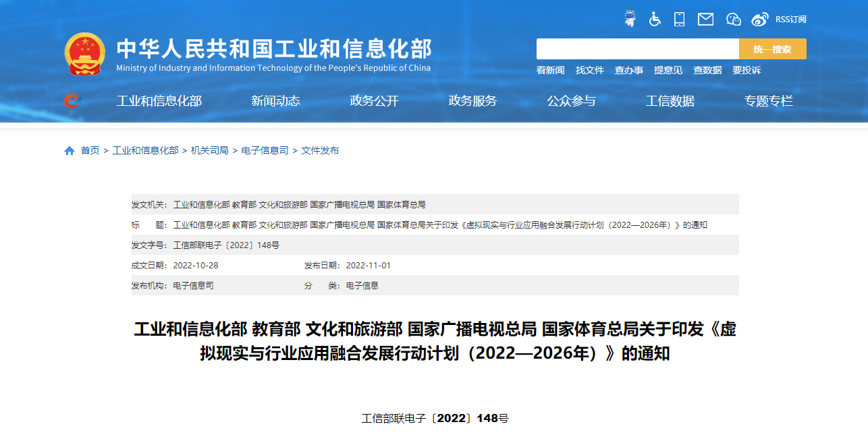Viewport: 868px width, 447px height.
Task: Go to 电子信息司 in breadcrumb
Action: (x=265, y=151)
